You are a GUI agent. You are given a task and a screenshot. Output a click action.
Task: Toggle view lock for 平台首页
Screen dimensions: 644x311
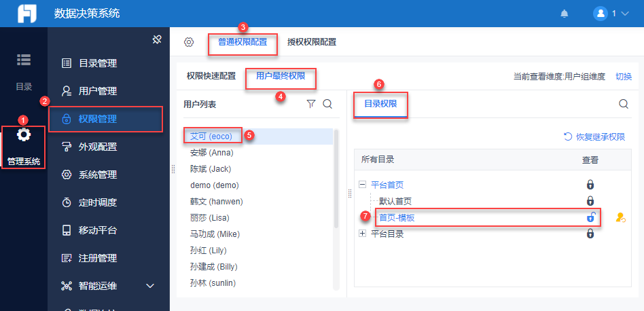pos(590,185)
